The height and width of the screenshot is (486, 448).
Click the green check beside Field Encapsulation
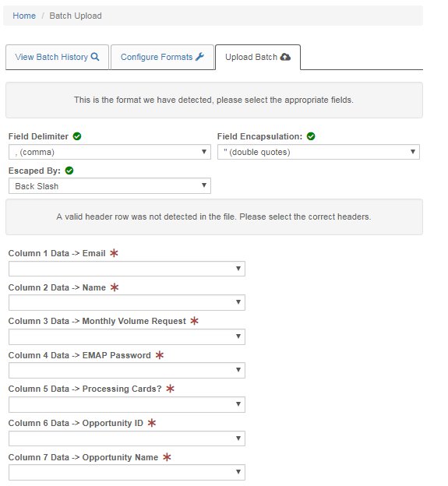(311, 136)
